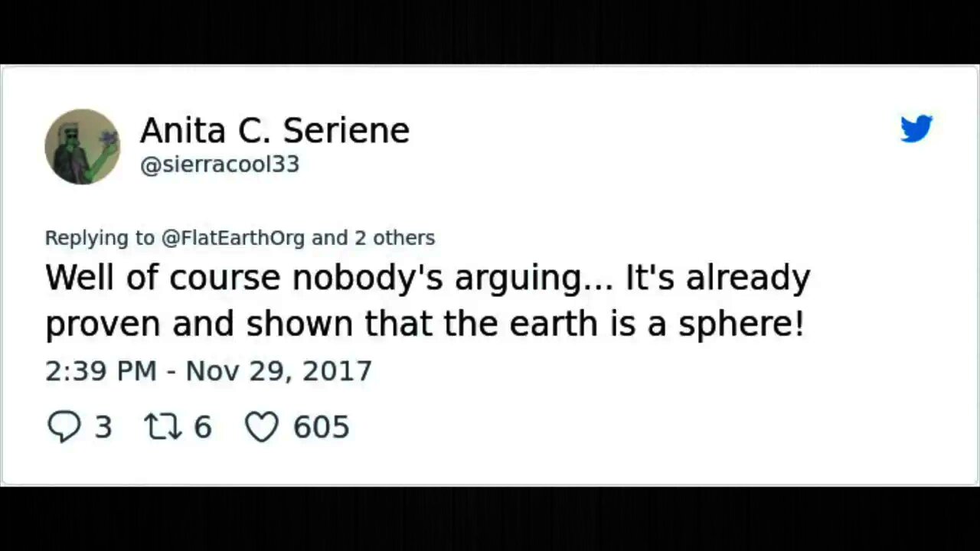Click the "Replying to" label
This screenshot has height=551, width=980.
pos(100,238)
